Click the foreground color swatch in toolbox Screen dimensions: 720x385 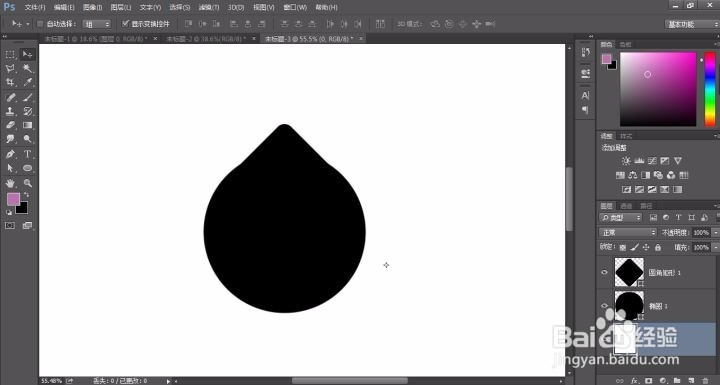(x=13, y=199)
